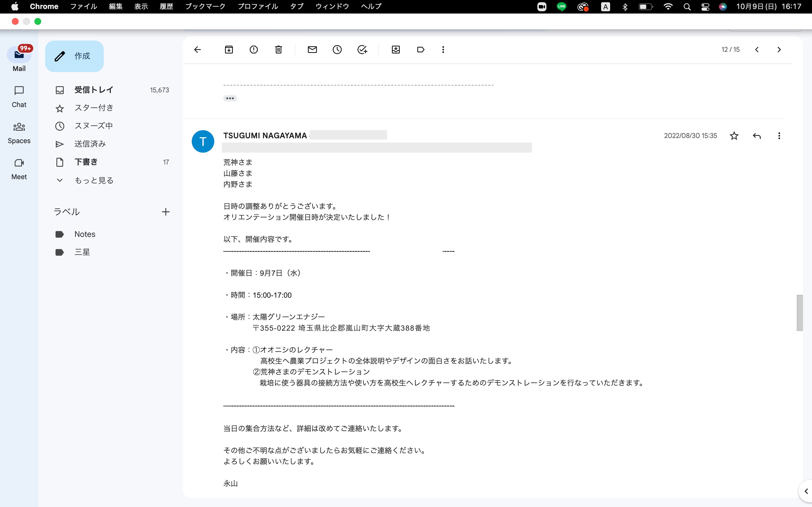Image resolution: width=812 pixels, height=507 pixels.
Task: Toggle the Spaces panel
Action: click(x=19, y=132)
